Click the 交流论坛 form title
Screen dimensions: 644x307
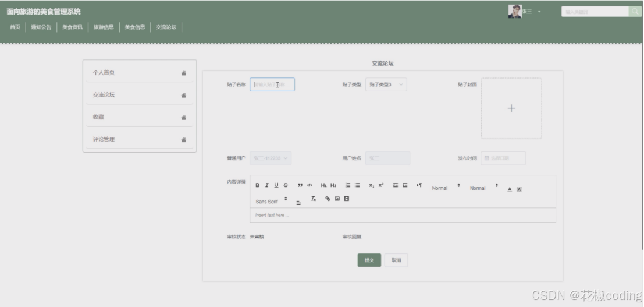tap(382, 63)
